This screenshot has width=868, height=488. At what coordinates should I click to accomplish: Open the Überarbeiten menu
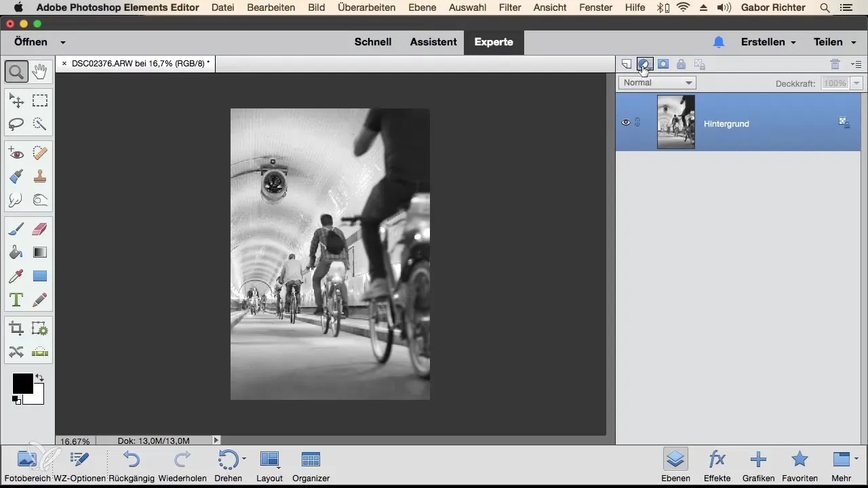(366, 7)
